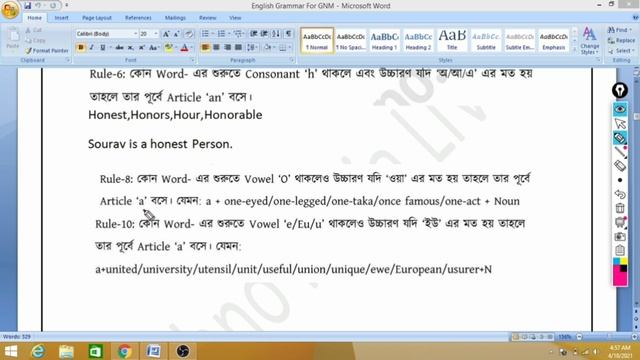Click the Shrink Font icon
The height and width of the screenshot is (360, 640).
point(176,34)
